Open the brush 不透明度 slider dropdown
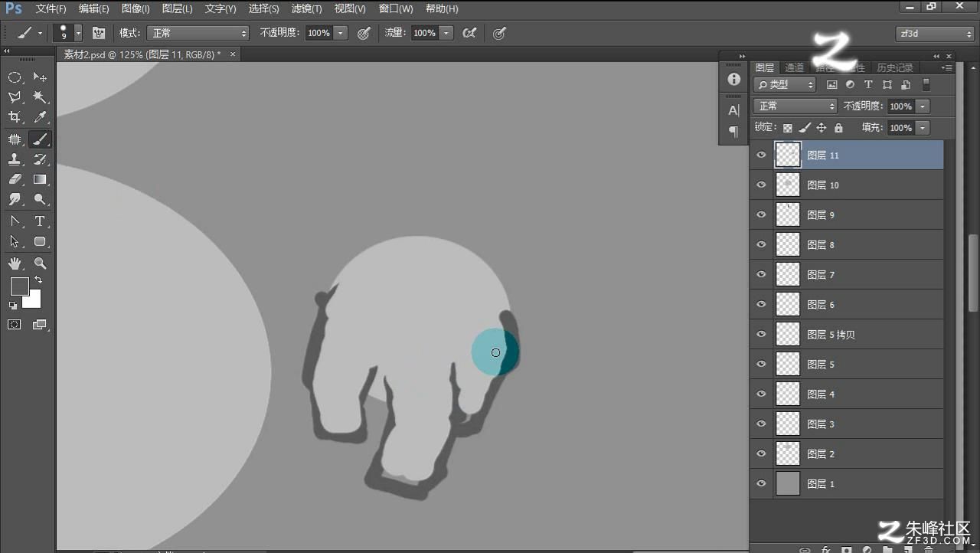 tap(341, 33)
